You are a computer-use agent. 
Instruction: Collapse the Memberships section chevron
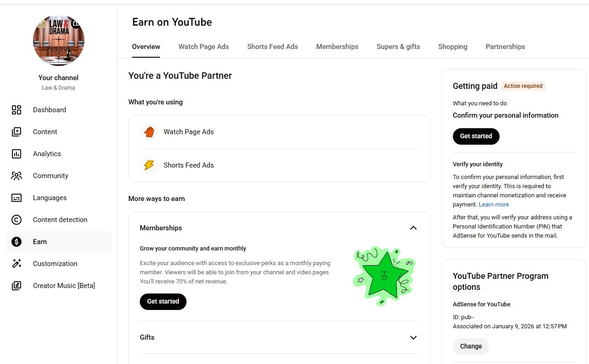coord(413,228)
